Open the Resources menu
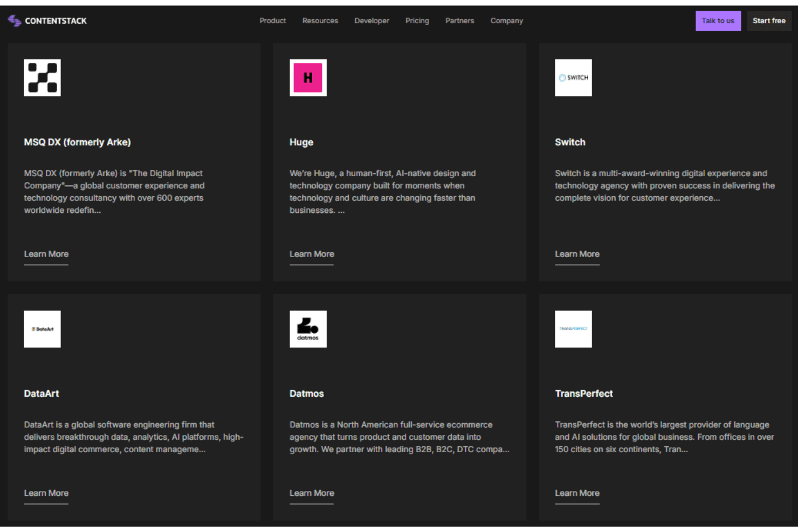 [320, 20]
